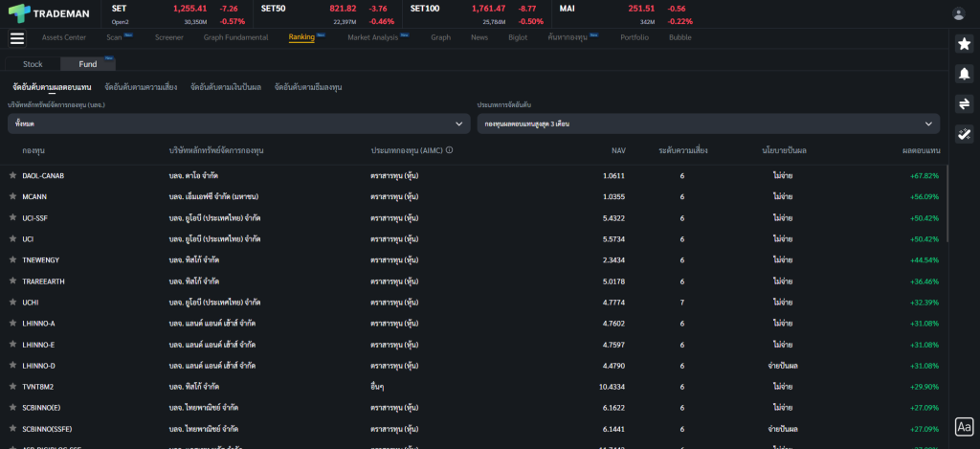Toggle favorite star for DAOL-CANAB
The image size is (980, 449).
tap(12, 176)
